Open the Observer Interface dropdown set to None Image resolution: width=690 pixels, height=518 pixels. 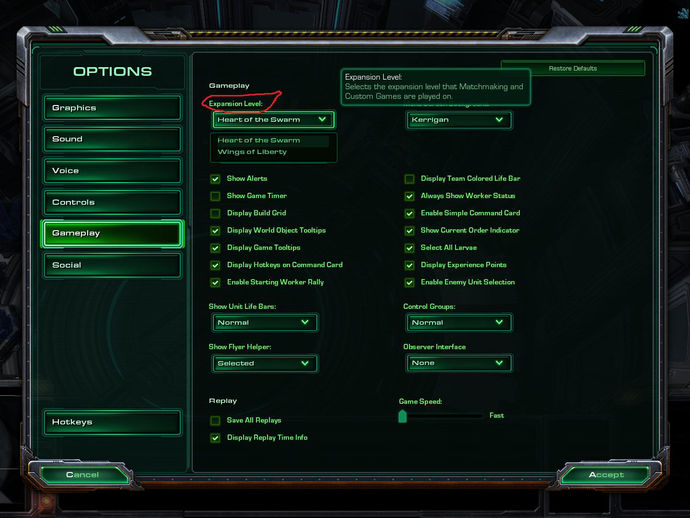pos(459,363)
